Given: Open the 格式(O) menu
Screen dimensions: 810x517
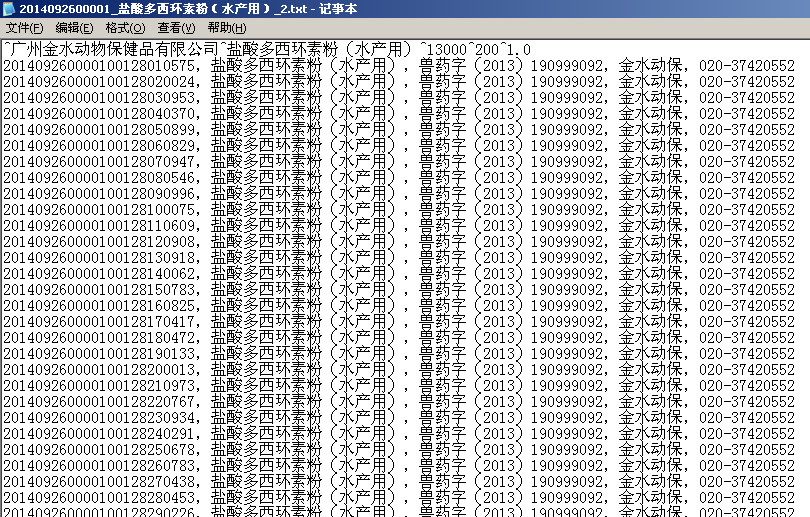Looking at the screenshot, I should click(125, 27).
